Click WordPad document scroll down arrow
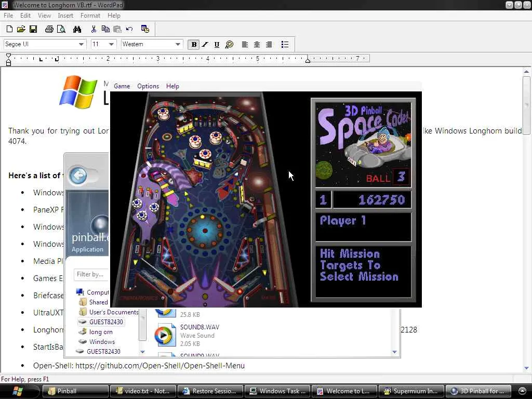 tap(526, 368)
